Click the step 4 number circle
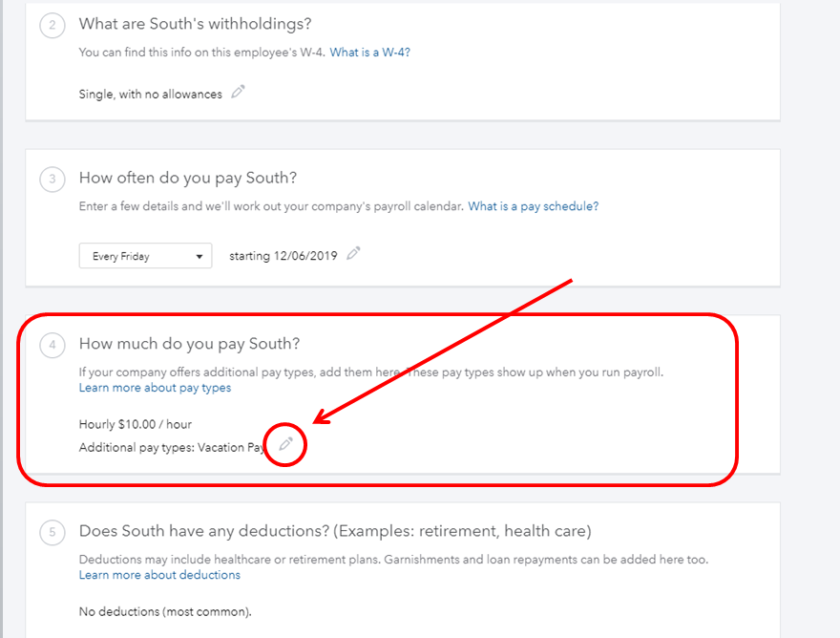This screenshot has height=638, width=840. 52,345
